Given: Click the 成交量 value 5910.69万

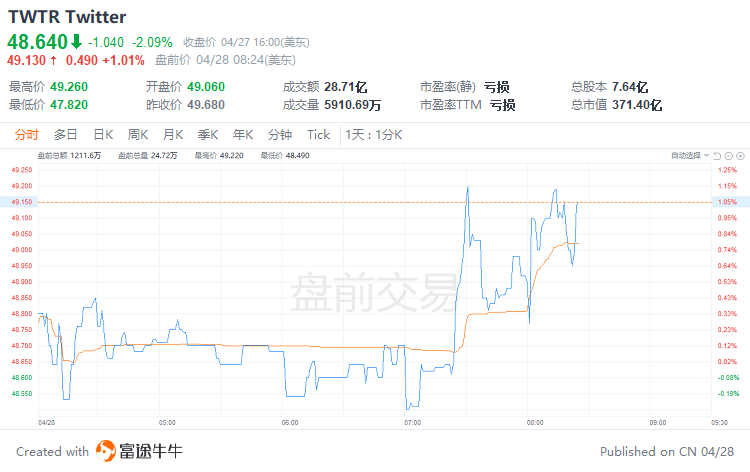Looking at the screenshot, I should click(x=353, y=105).
